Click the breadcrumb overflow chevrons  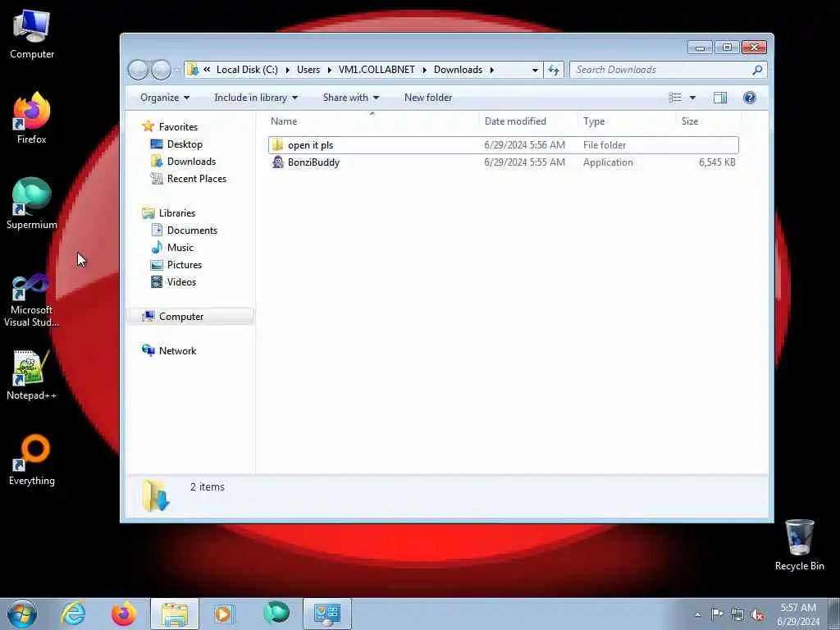click(207, 70)
